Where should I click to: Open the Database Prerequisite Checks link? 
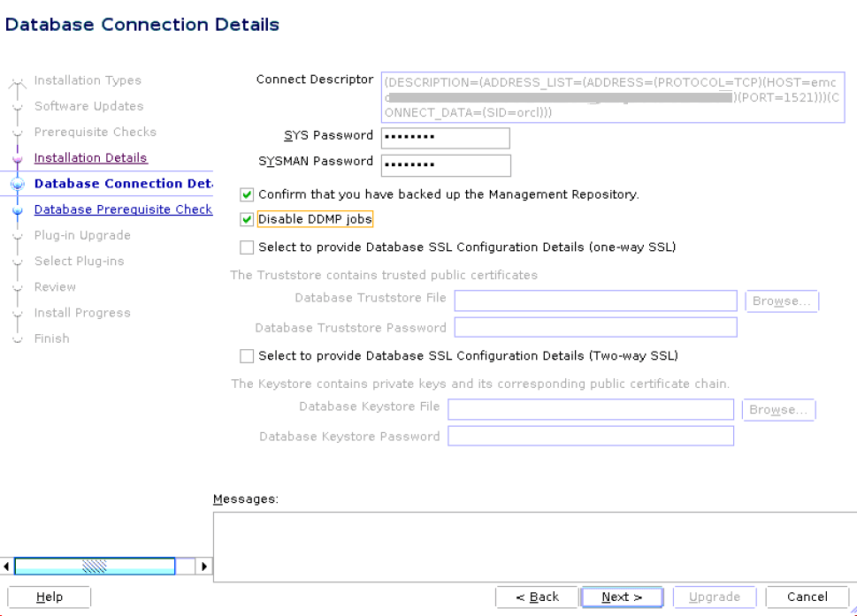tap(123, 209)
